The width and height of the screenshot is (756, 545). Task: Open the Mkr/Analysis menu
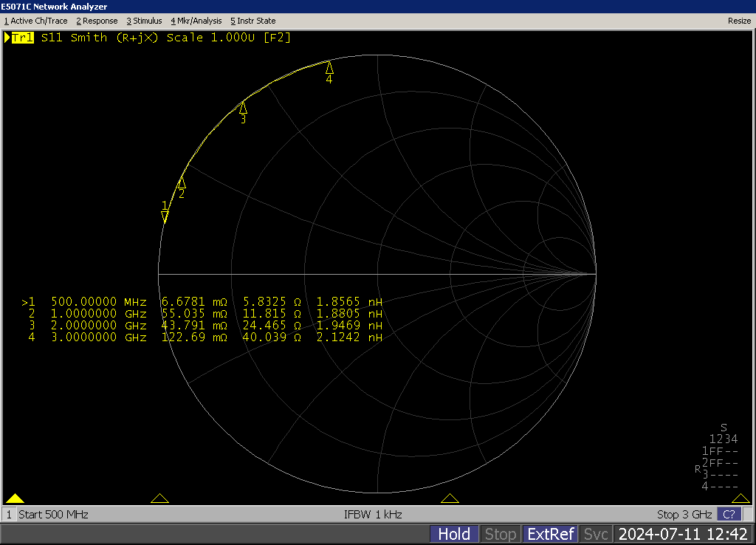196,21
